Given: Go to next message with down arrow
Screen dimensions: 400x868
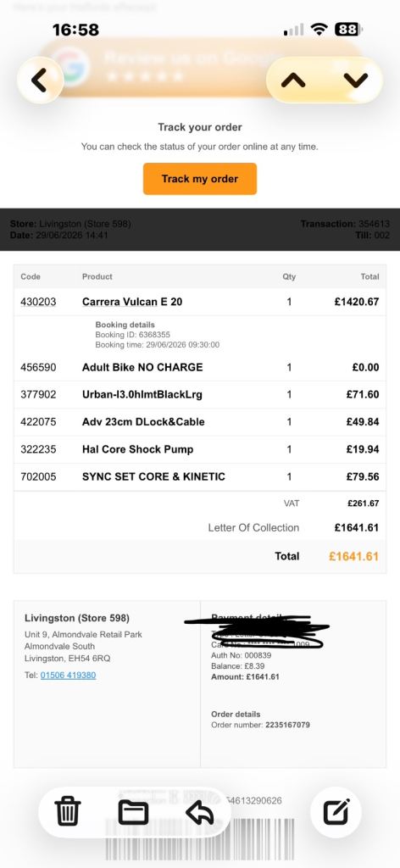Looking at the screenshot, I should (355, 81).
